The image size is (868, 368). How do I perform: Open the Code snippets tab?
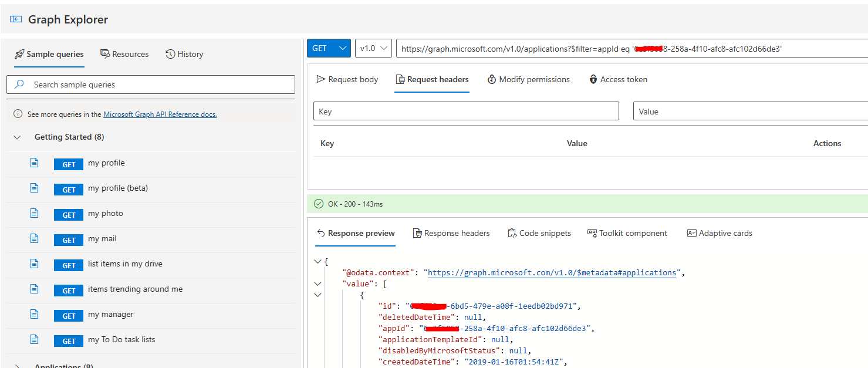pos(539,233)
